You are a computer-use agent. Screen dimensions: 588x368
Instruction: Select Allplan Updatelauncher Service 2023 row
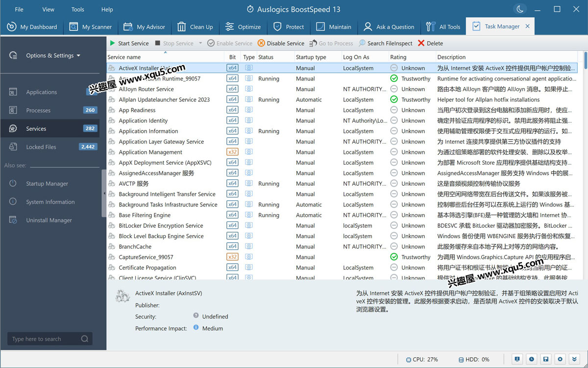click(342, 99)
